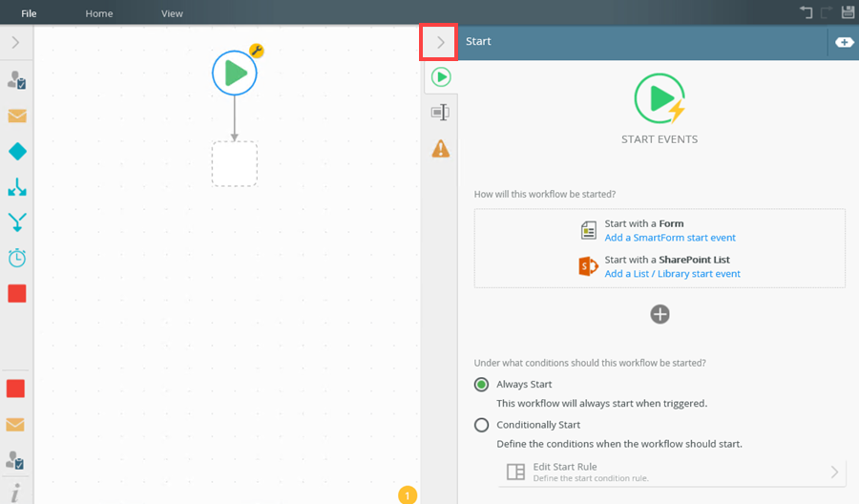
Task: Open the info 'i' icon in toolbox
Action: coord(15,493)
